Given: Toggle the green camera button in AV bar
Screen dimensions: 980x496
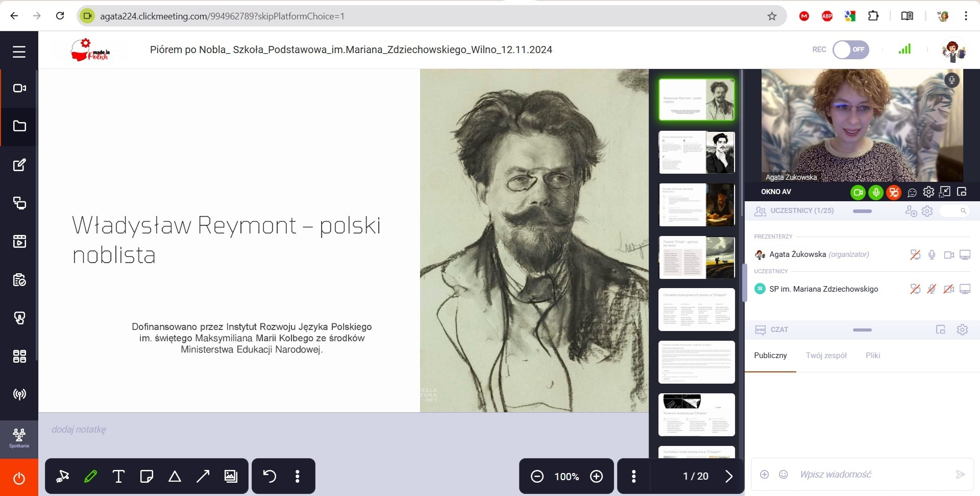Looking at the screenshot, I should pos(858,192).
